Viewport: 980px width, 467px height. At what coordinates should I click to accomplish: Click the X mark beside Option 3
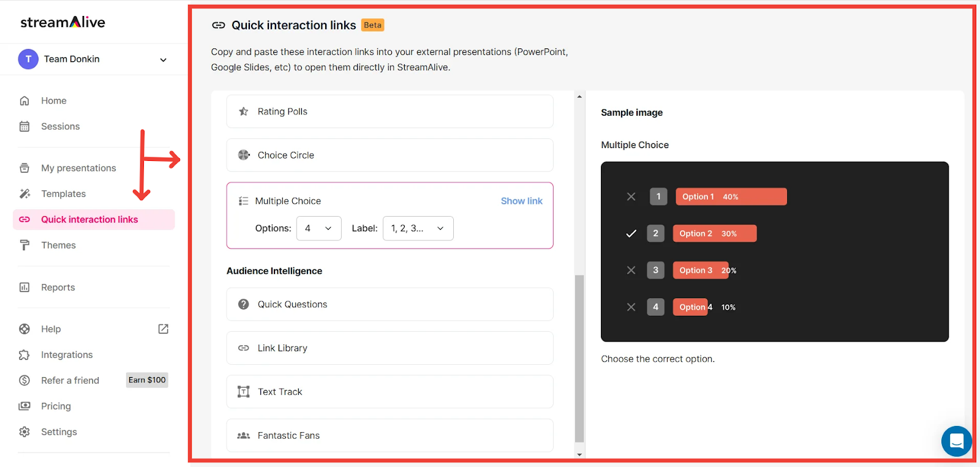[631, 270]
